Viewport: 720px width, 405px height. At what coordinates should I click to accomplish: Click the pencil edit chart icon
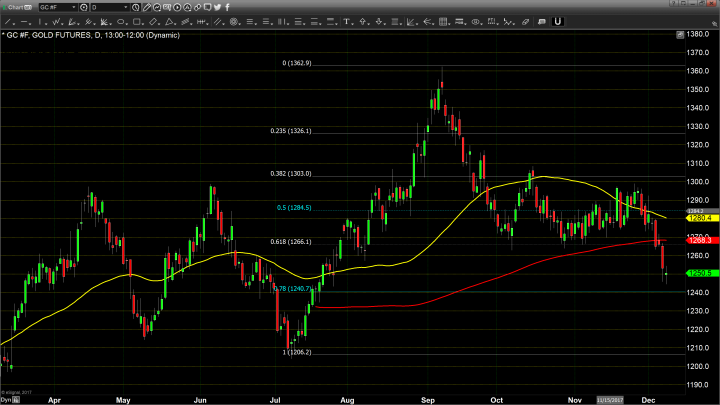click(x=146, y=7)
